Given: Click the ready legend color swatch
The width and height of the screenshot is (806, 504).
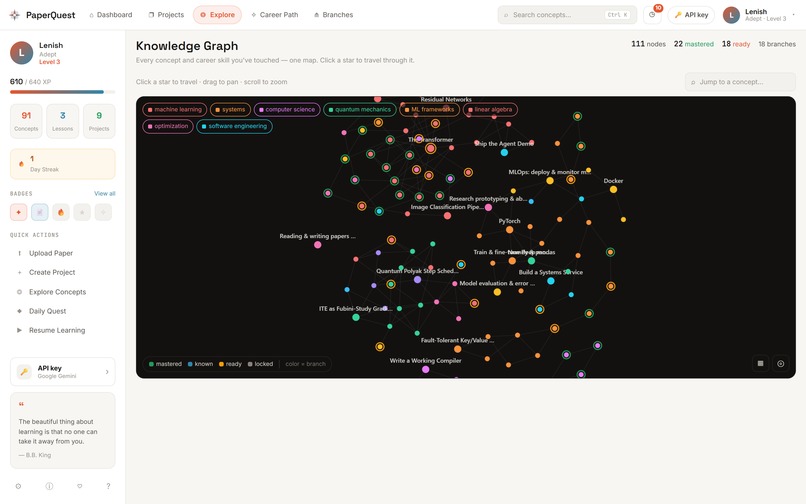Looking at the screenshot, I should coord(221,364).
